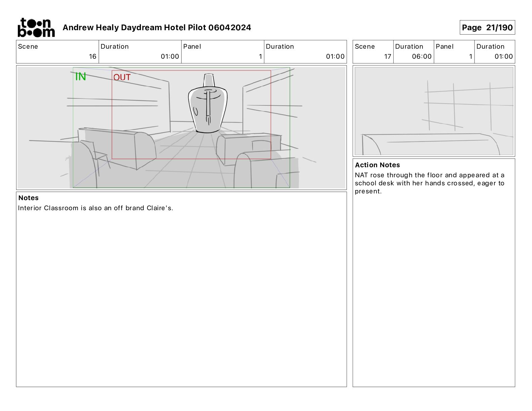Select the Scene 17 storyboard panel thumbnail
Image resolution: width=532 pixels, height=411 pixels.
(x=434, y=111)
